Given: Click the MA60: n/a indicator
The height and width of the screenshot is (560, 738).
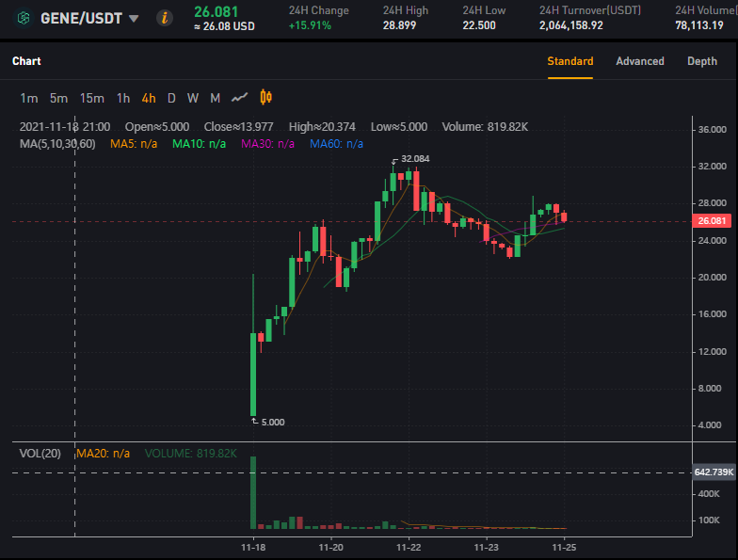Looking at the screenshot, I should click(336, 143).
